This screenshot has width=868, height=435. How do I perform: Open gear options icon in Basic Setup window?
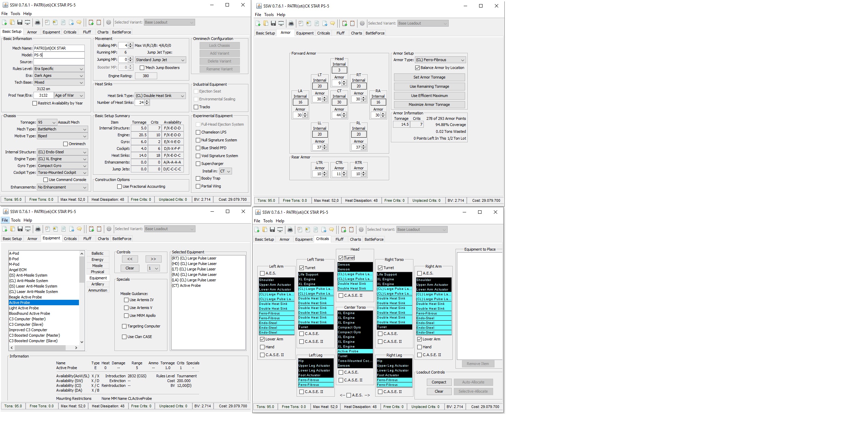pyautogui.click(x=109, y=23)
